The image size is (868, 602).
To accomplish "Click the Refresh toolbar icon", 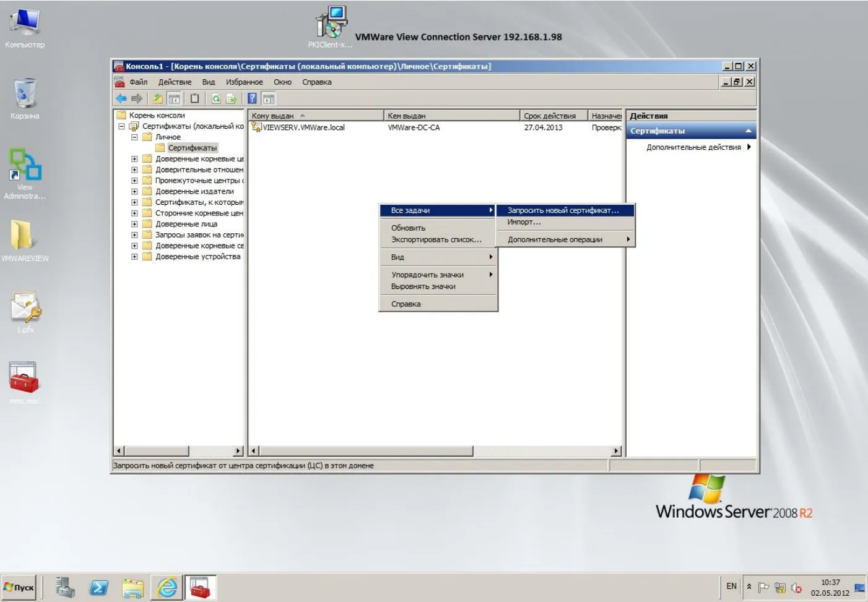I will [x=216, y=98].
